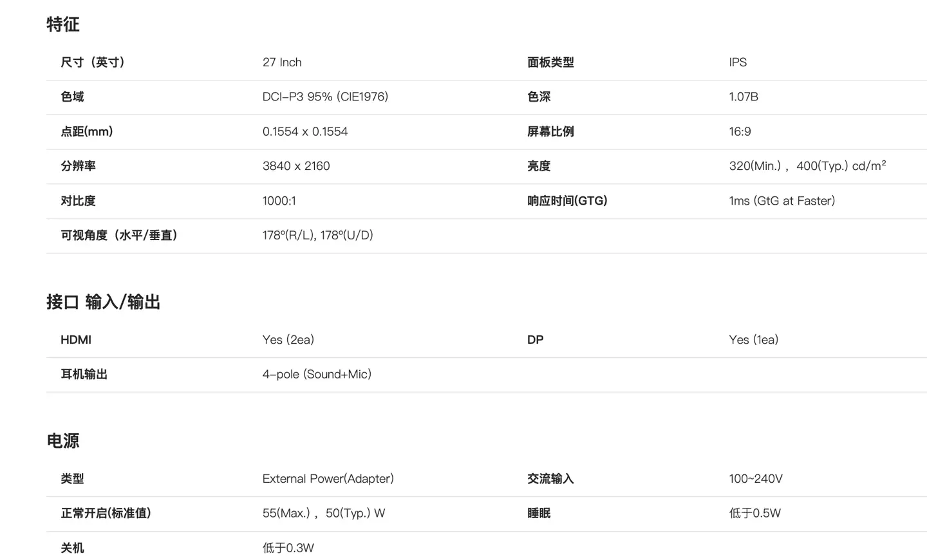Screen dimensions: 927x560
Task: Click the 色深 label
Action: [x=539, y=97]
